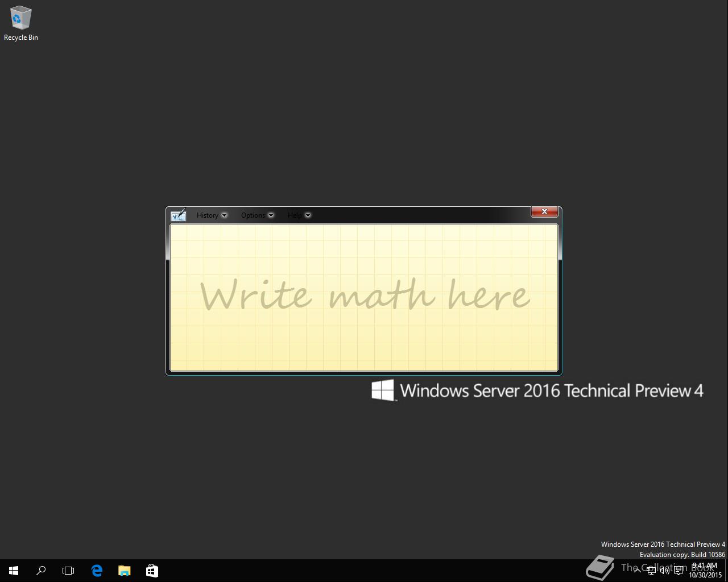Open Task View from taskbar
728x582 pixels.
(x=68, y=571)
